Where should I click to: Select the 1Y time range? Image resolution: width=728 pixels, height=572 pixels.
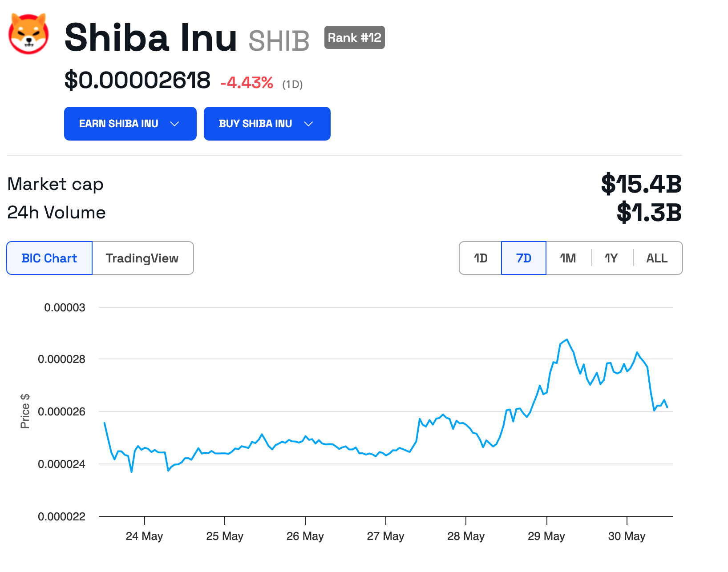coord(611,258)
